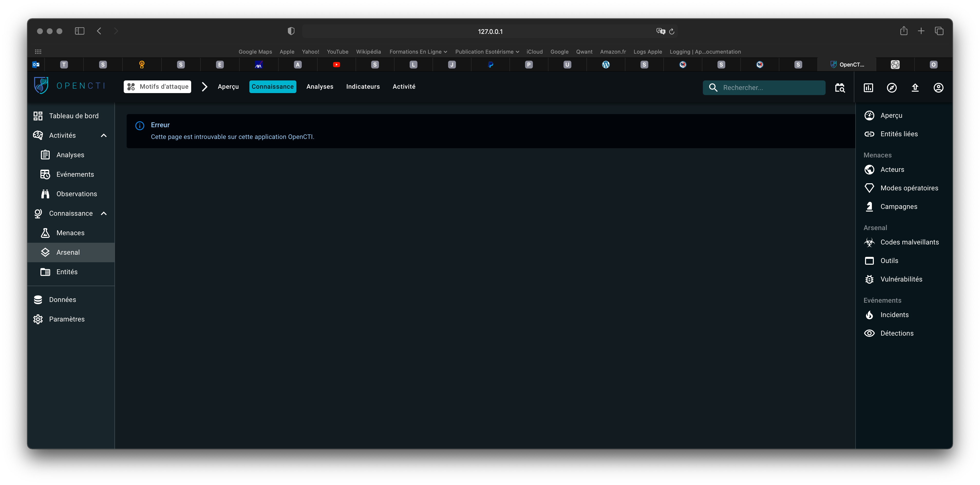This screenshot has height=485, width=980.
Task: Click the custom dashboards icon
Action: click(x=868, y=88)
